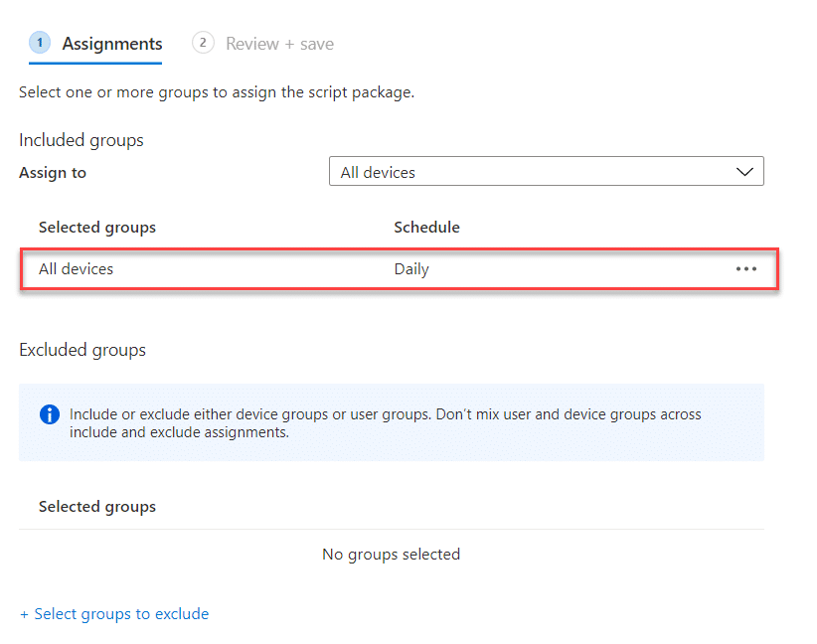Viewport: 817px width, 644px height.
Task: Click the Included groups heading
Action: 82,141
